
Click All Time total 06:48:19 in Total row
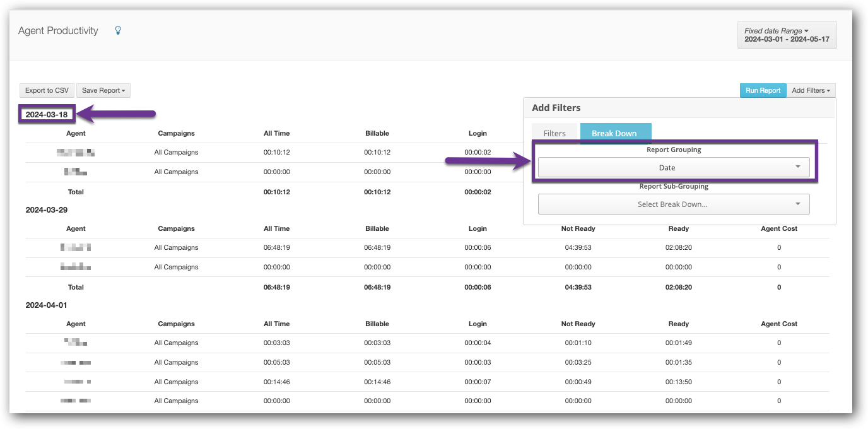pos(277,287)
